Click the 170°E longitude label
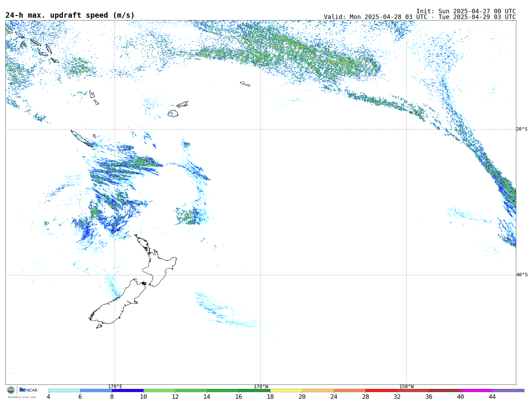The height and width of the screenshot is (400, 532). 115,387
